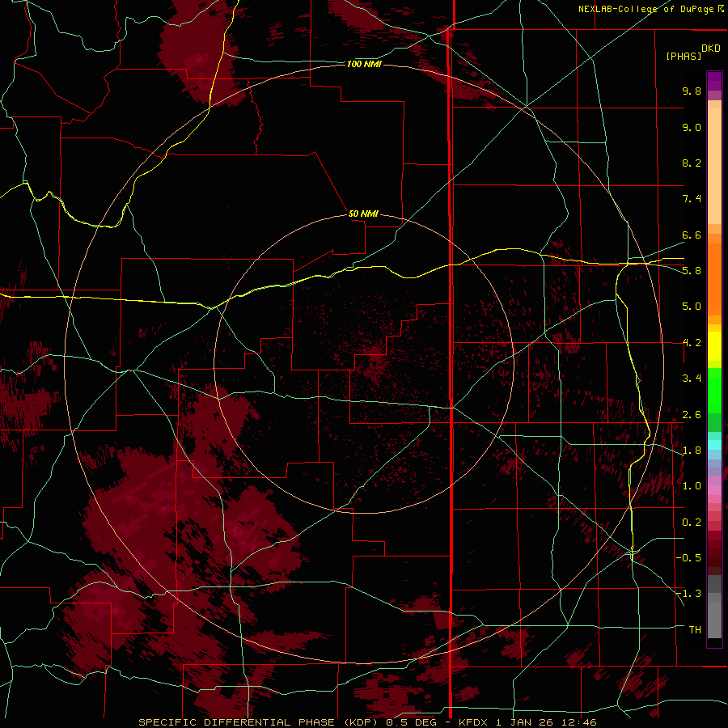Viewport: 728px width, 728px height.
Task: Click the yellow band of color scale
Action: pyautogui.click(x=714, y=346)
